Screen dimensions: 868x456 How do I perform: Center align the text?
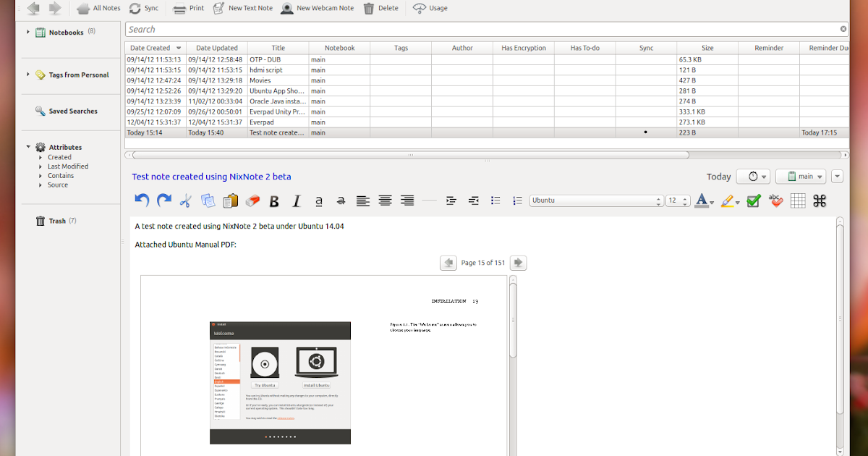pyautogui.click(x=385, y=200)
